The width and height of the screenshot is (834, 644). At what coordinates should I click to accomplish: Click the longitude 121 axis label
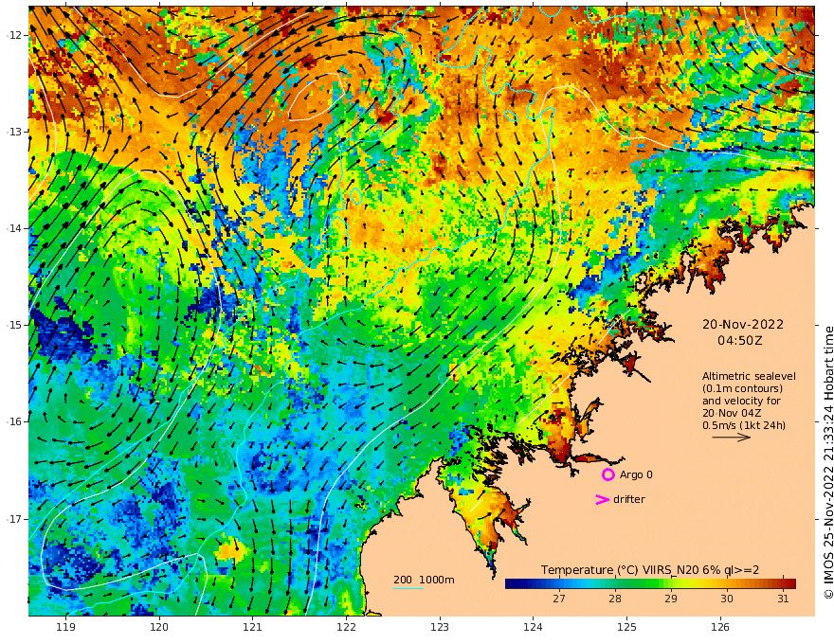(x=253, y=627)
